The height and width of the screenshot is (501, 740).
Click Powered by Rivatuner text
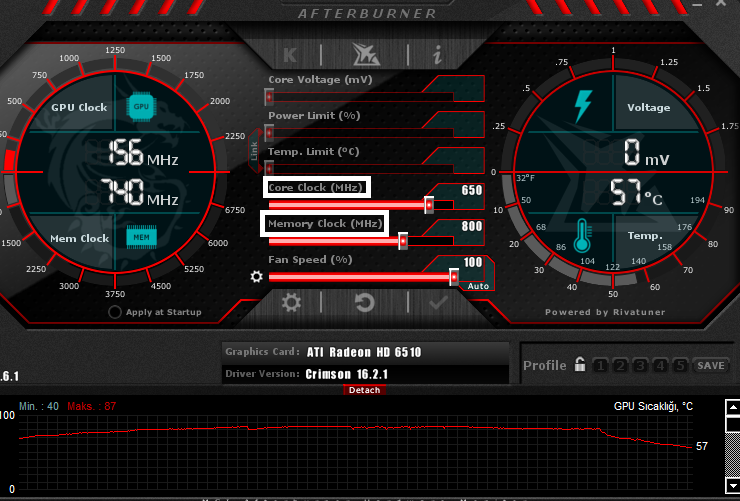click(605, 312)
